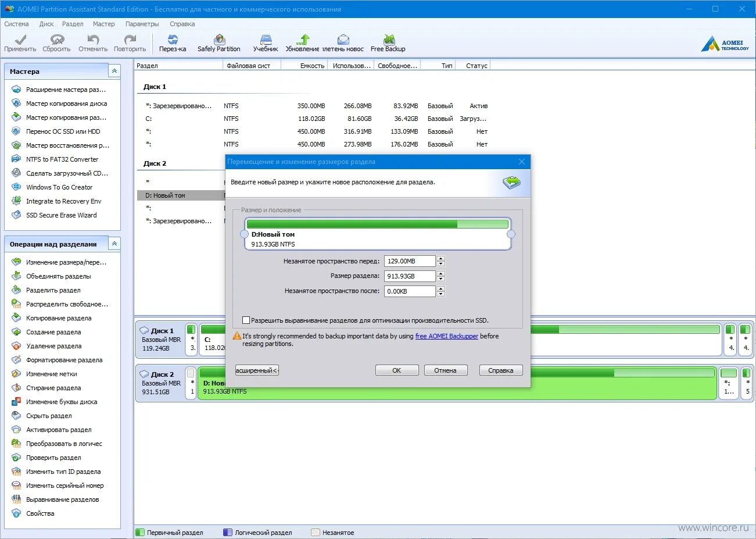The image size is (756, 539).
Task: Choose Стирание раздела operation
Action: pos(53,388)
